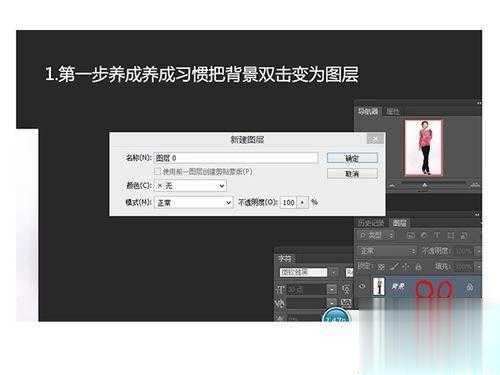
Task: Click the navigator zoom slider handle
Action: (x=425, y=184)
